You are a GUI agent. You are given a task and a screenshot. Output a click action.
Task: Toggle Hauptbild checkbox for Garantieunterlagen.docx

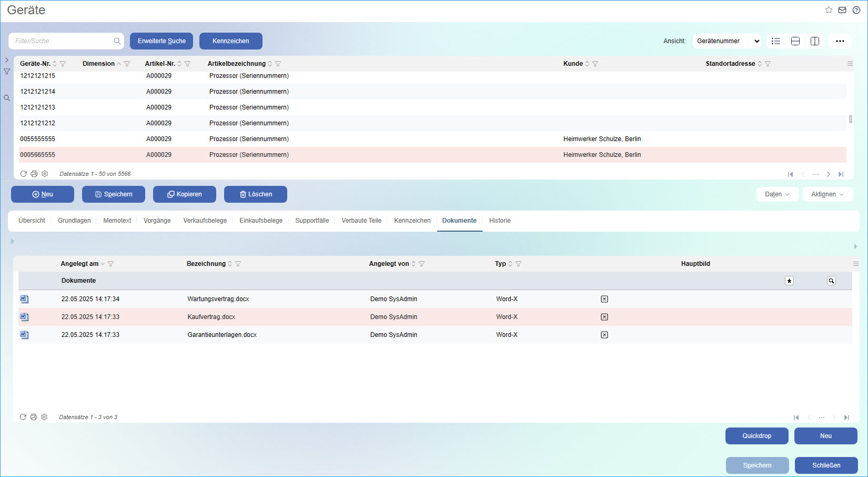pos(604,335)
